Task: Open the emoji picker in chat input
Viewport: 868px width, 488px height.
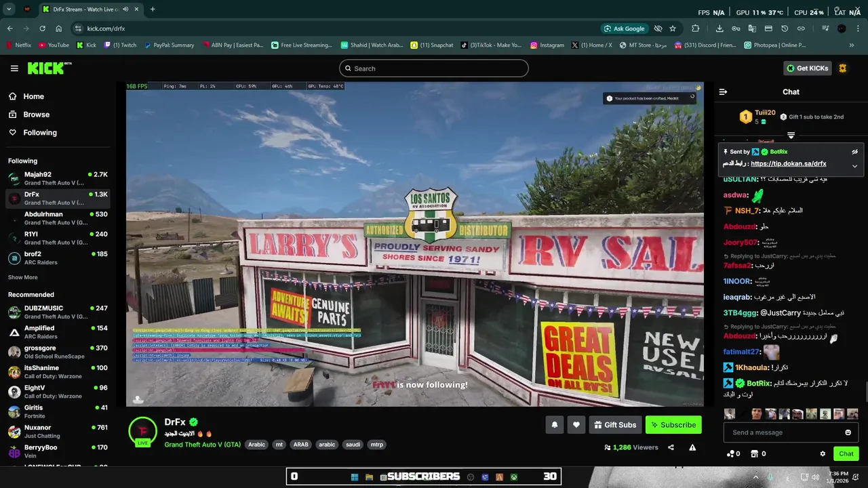Action: pyautogui.click(x=848, y=432)
